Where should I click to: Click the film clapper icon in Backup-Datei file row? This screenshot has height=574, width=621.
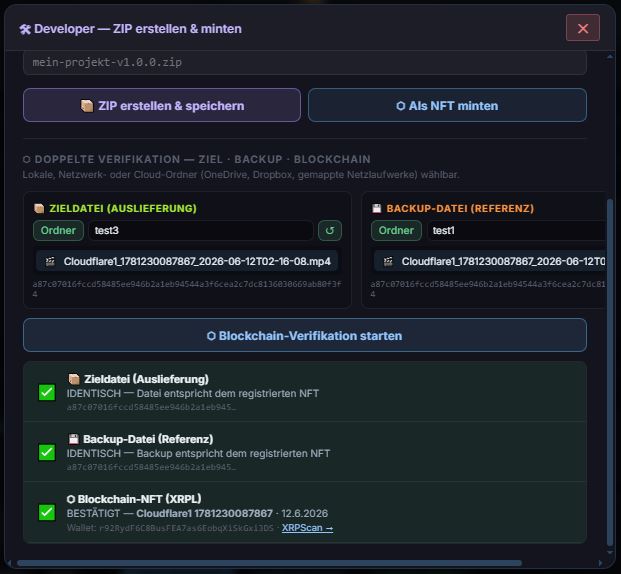pos(388,261)
